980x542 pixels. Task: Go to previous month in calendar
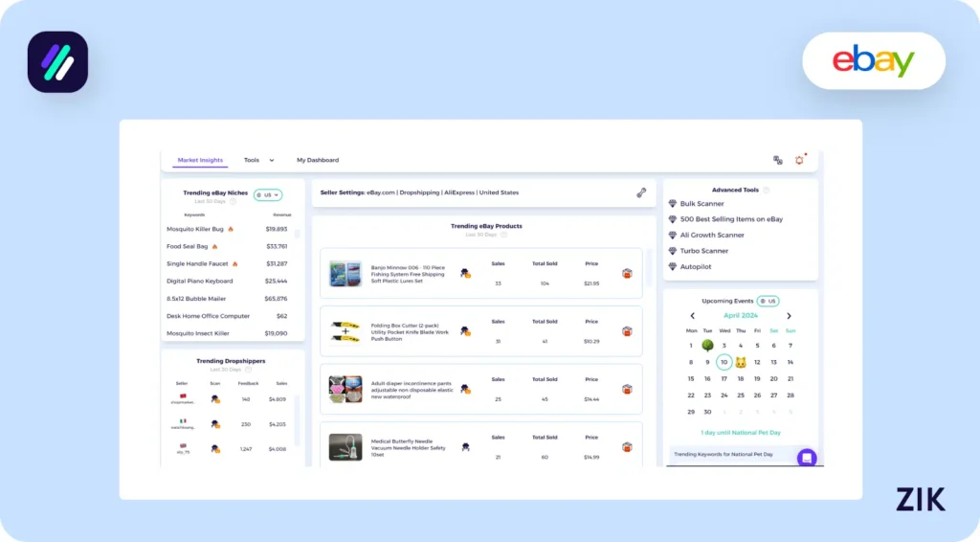[693, 315]
